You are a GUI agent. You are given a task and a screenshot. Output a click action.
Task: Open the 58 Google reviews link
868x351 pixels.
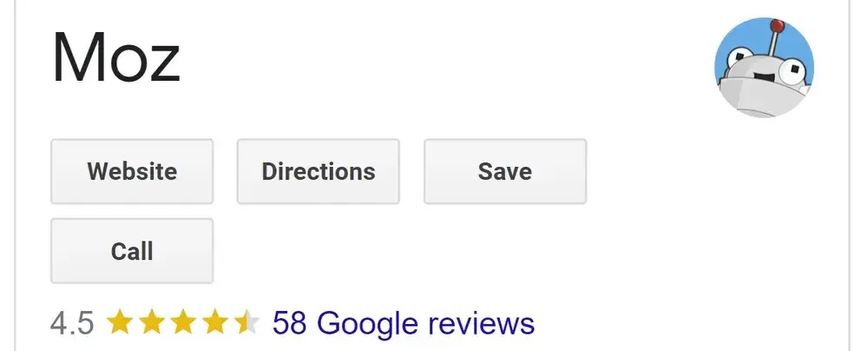[403, 323]
